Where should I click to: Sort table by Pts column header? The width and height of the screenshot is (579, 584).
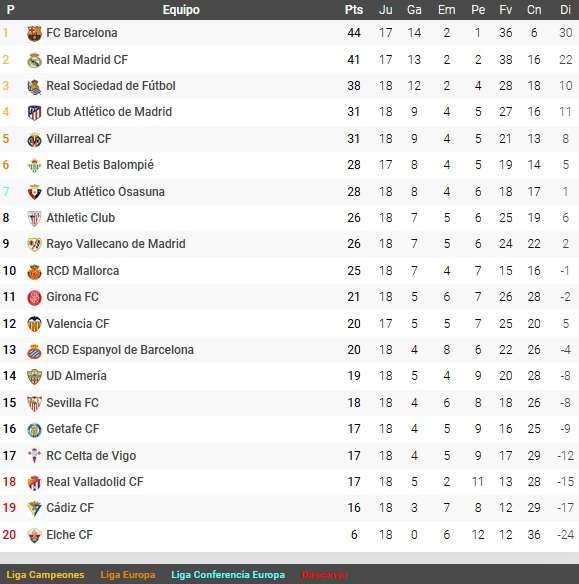click(x=354, y=10)
